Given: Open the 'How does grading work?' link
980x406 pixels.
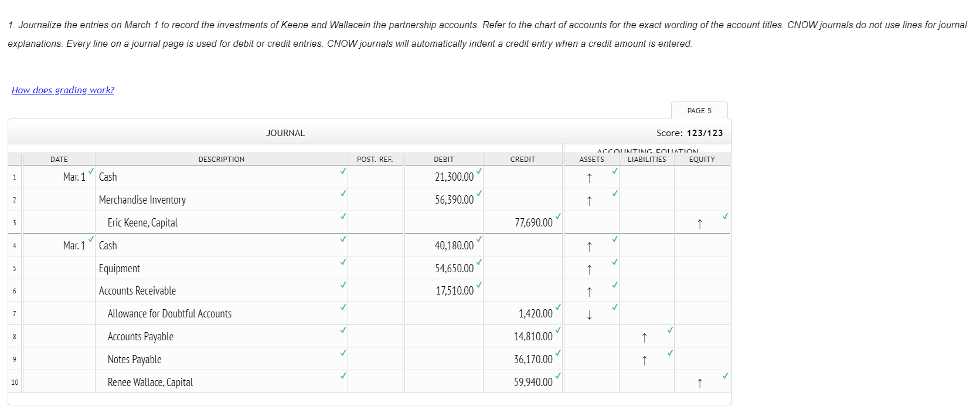Looking at the screenshot, I should [x=63, y=90].
